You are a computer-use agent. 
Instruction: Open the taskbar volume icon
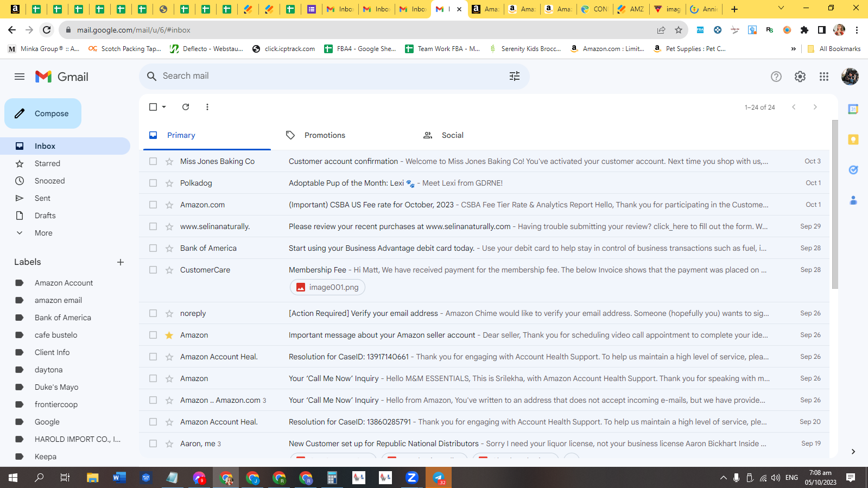[x=776, y=478]
